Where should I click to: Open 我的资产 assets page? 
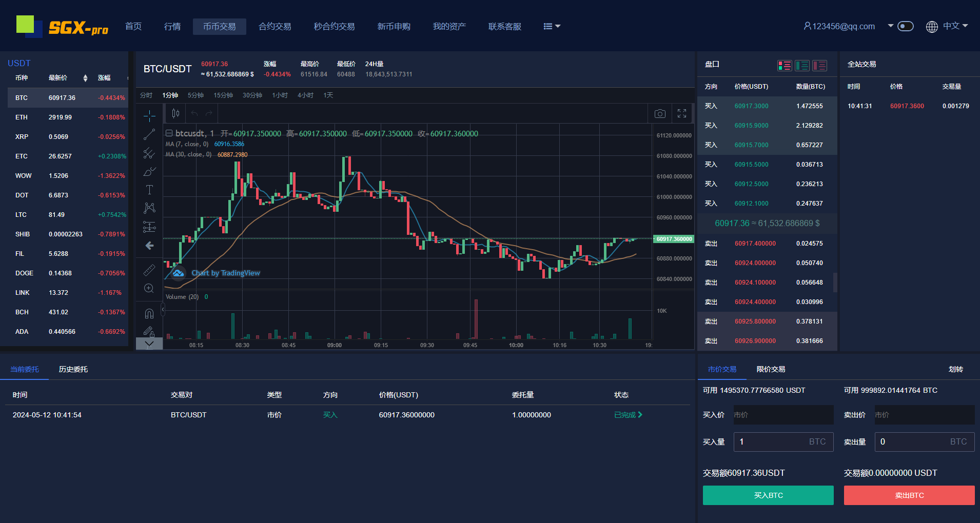(449, 26)
